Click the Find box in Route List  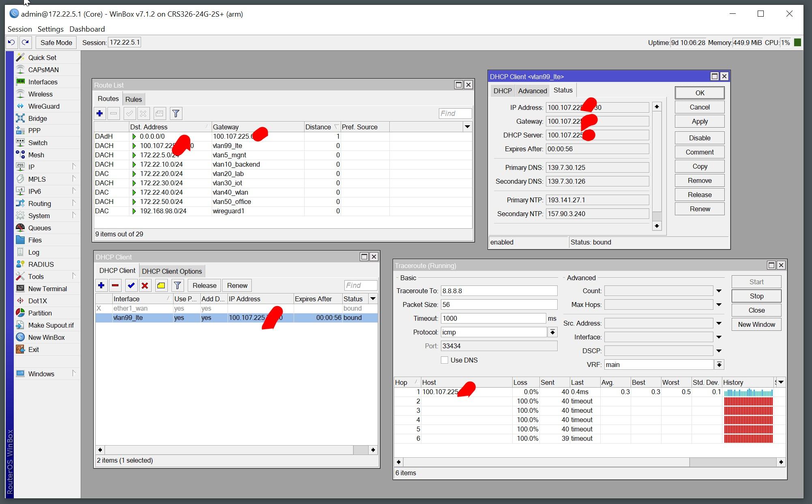point(455,114)
